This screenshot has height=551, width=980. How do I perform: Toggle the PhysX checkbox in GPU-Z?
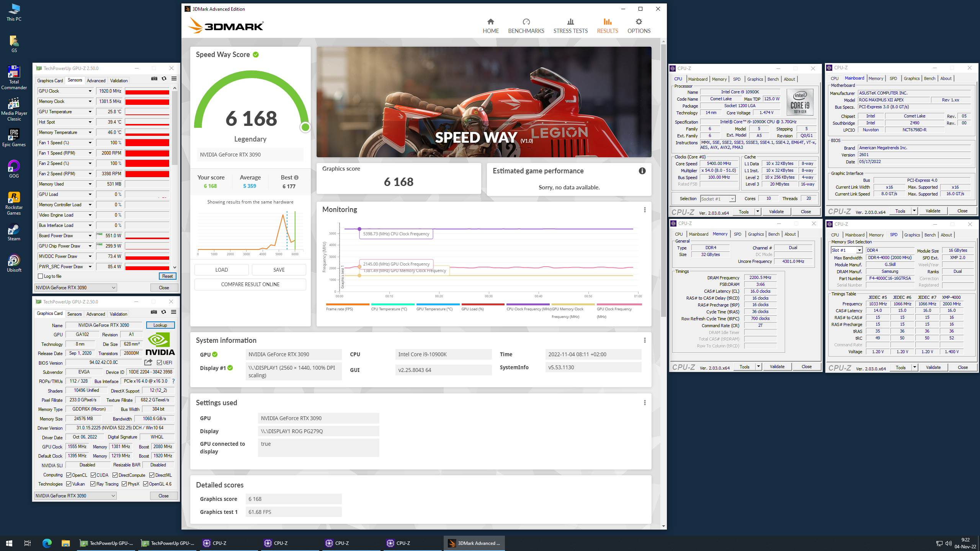click(x=124, y=484)
